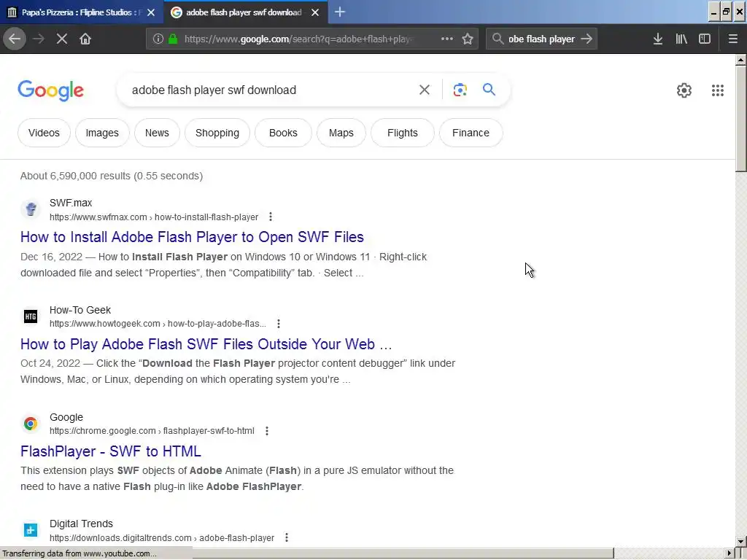Click the horizontal scrollbar right arrow
This screenshot has width=747, height=560.
[x=729, y=553]
